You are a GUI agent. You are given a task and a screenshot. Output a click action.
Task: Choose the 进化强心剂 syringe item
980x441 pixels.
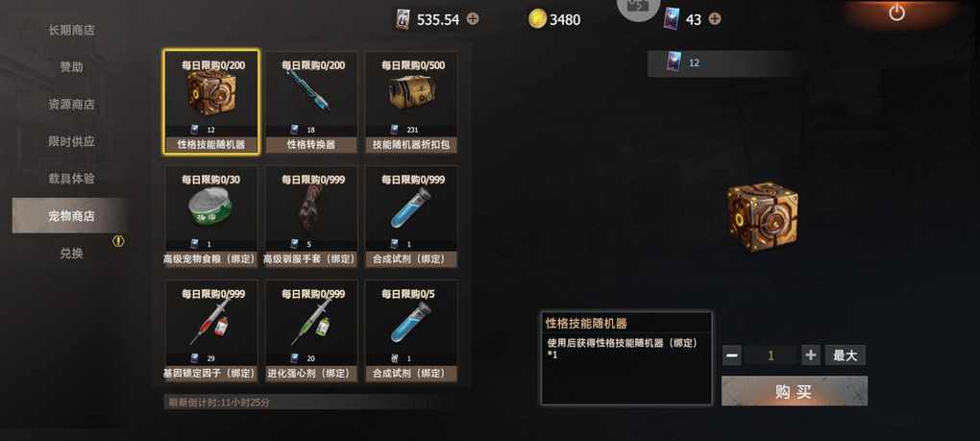[x=311, y=331]
